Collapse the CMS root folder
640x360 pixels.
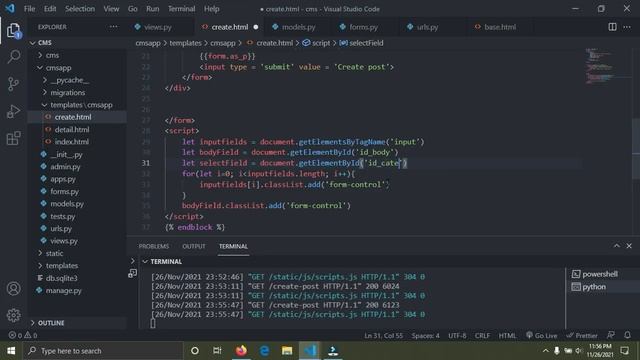(x=32, y=43)
